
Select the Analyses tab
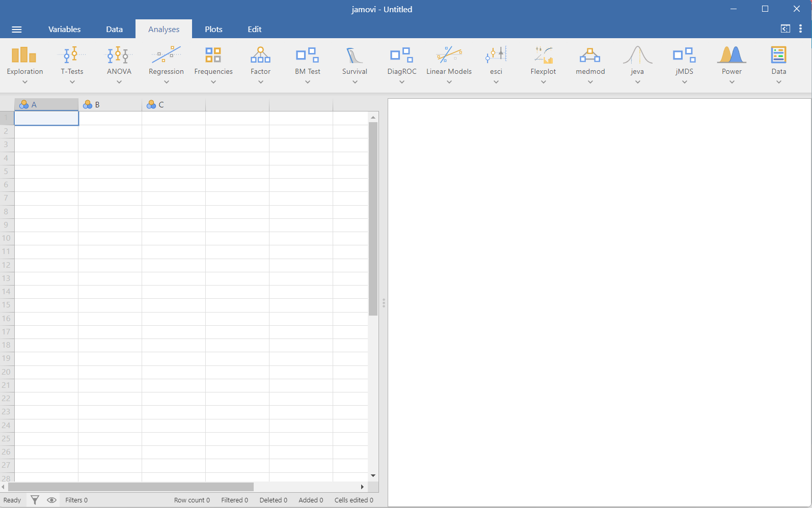coord(164,29)
